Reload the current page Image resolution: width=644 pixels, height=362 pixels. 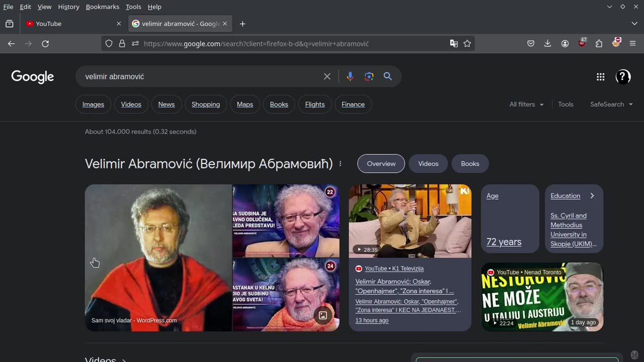45,44
